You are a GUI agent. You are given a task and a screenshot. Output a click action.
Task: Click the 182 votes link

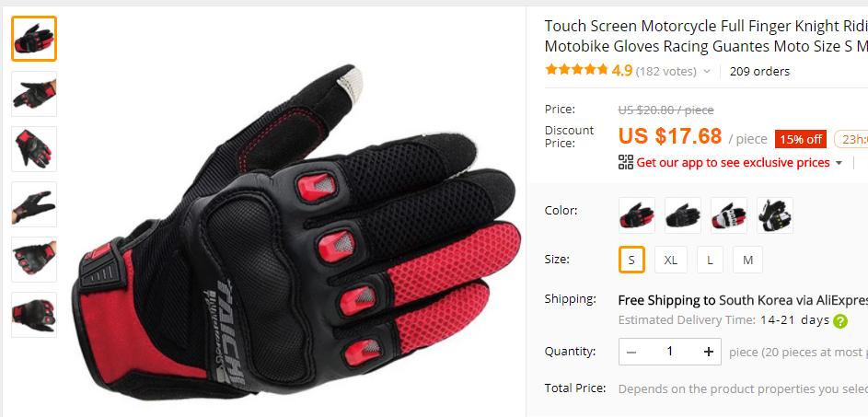tap(665, 72)
